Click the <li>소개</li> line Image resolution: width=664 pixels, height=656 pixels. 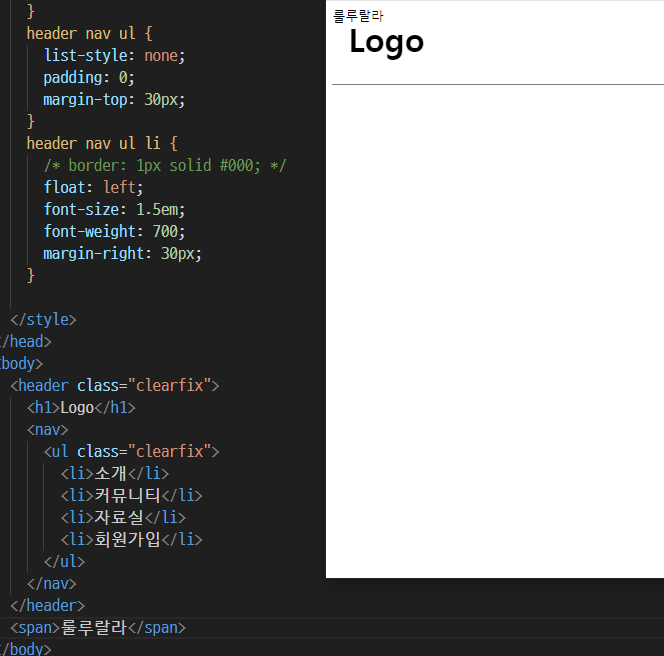115,473
